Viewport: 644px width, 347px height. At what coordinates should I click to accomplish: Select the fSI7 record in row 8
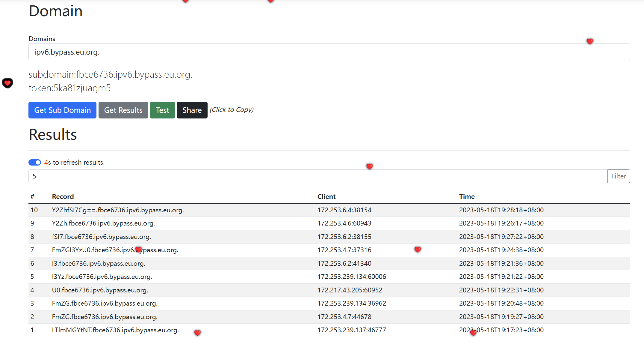click(x=101, y=237)
